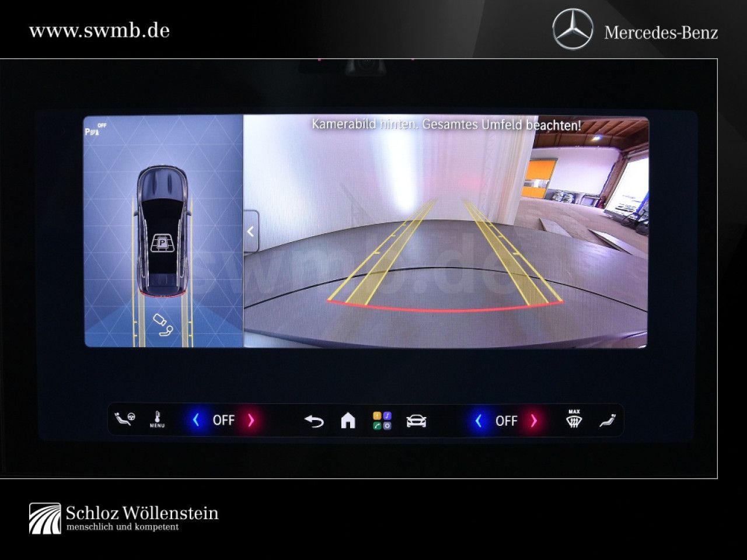Open seat and steering wheel heating settings
The width and height of the screenshot is (747, 560).
pyautogui.click(x=124, y=419)
